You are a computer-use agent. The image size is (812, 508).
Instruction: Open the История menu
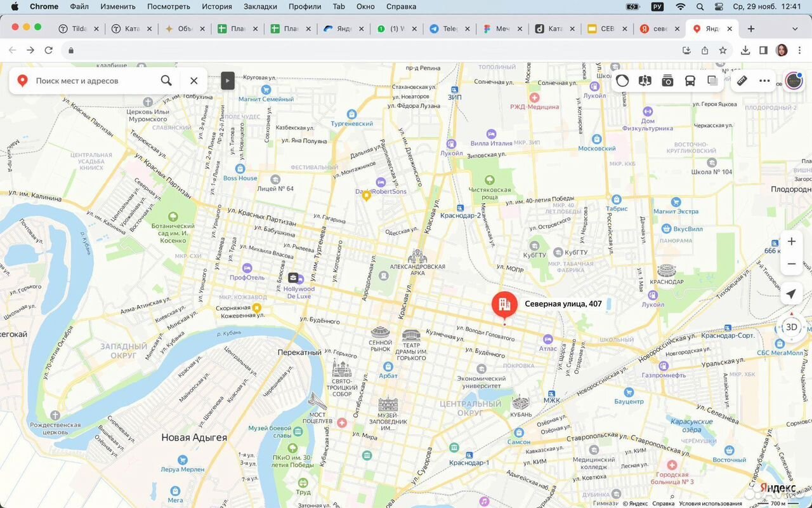click(x=217, y=6)
